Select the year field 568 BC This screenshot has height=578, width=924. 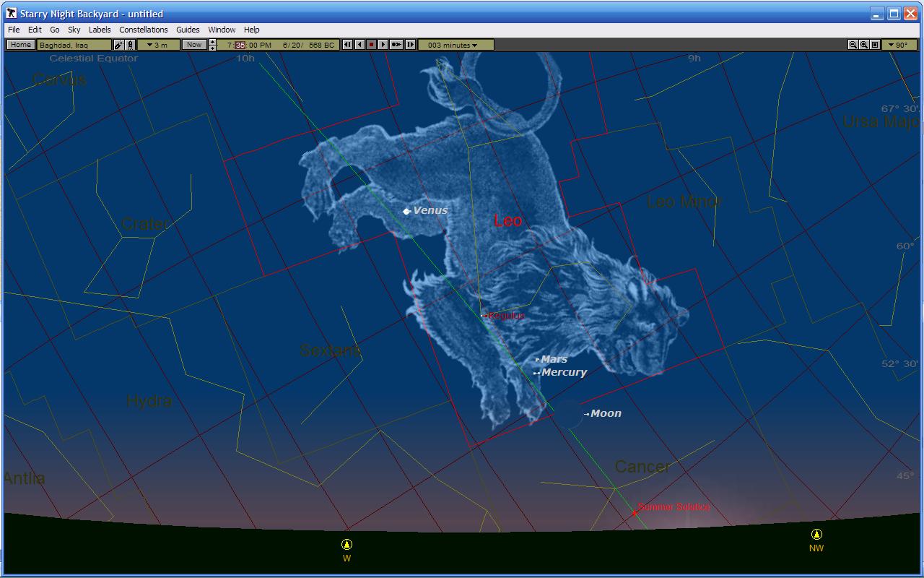click(321, 45)
